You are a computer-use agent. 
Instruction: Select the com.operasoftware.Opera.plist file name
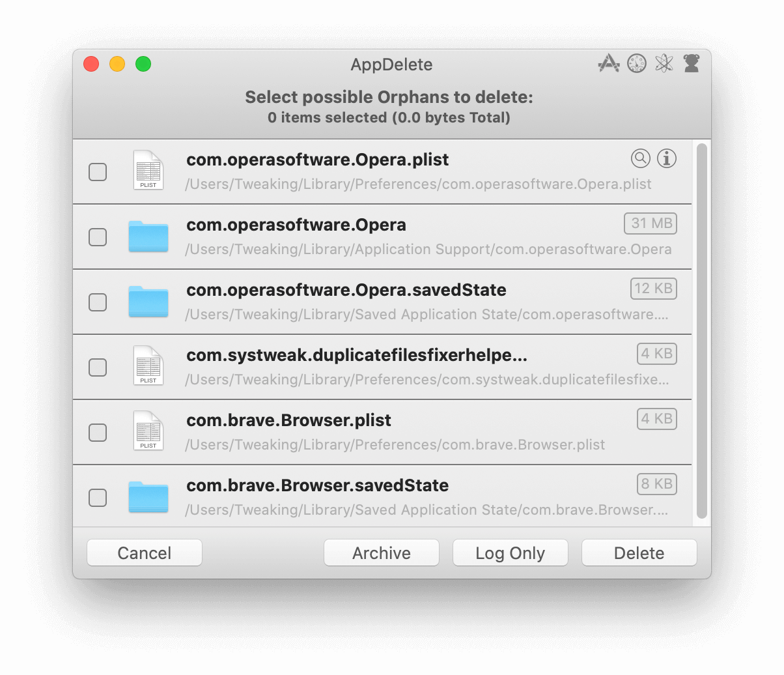[x=318, y=160]
